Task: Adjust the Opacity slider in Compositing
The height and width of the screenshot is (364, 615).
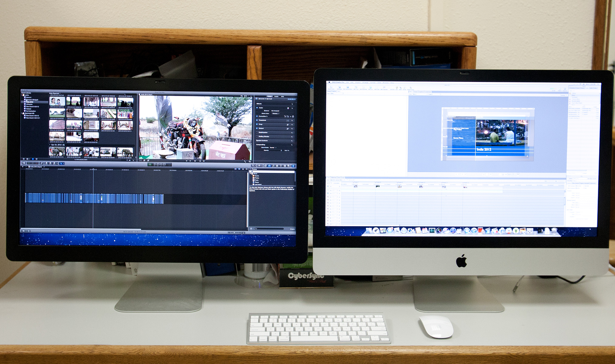Action: (x=276, y=150)
